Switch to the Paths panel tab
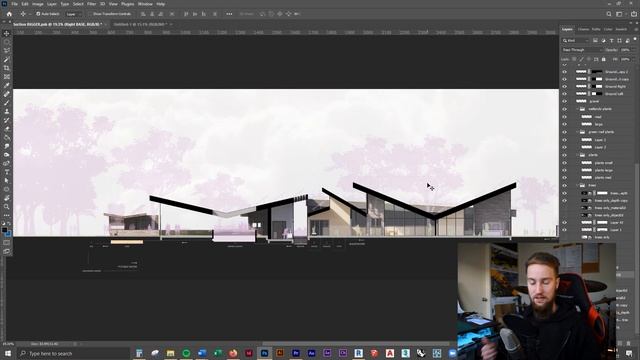640x360 pixels. pos(596,29)
